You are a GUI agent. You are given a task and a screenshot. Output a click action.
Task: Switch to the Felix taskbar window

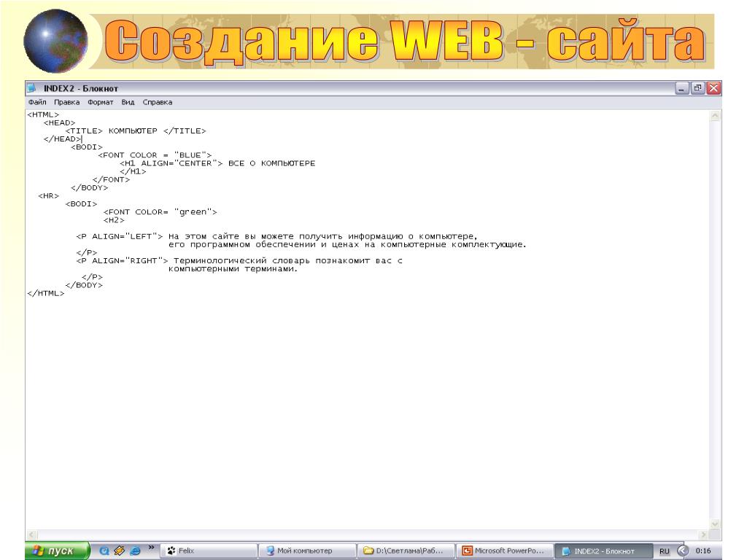(209, 551)
